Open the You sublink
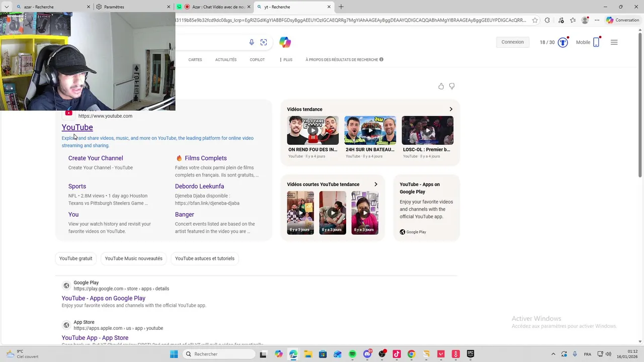 point(73,214)
